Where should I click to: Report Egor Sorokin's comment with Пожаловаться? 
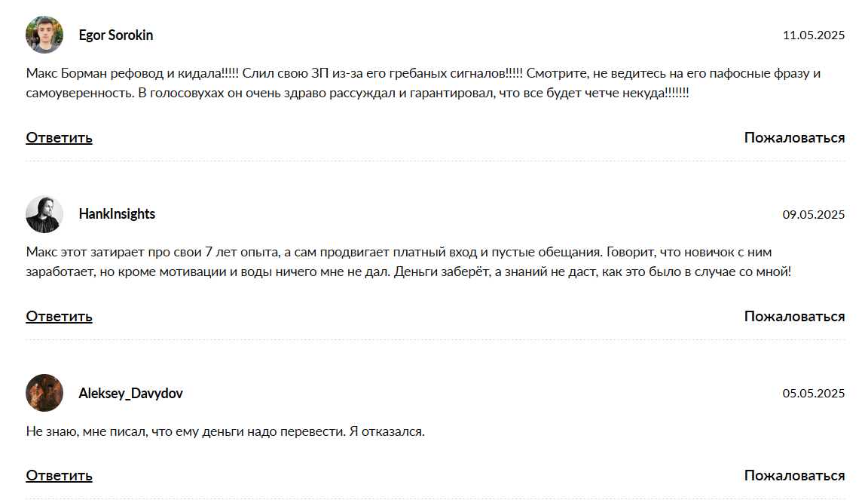click(x=794, y=137)
